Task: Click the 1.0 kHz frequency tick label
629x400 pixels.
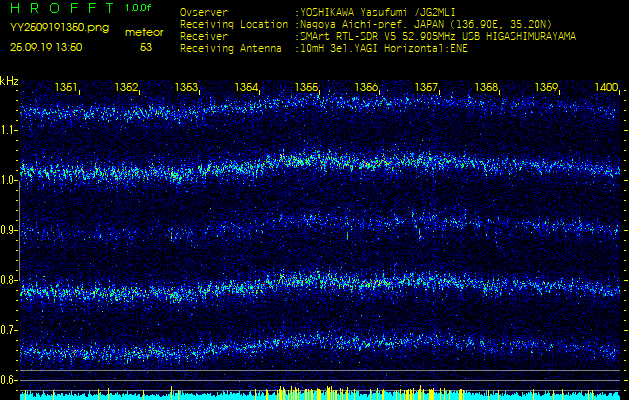Action: (9, 180)
